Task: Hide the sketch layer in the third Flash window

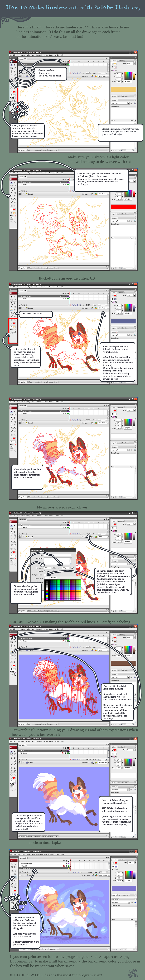Action: 63,299
